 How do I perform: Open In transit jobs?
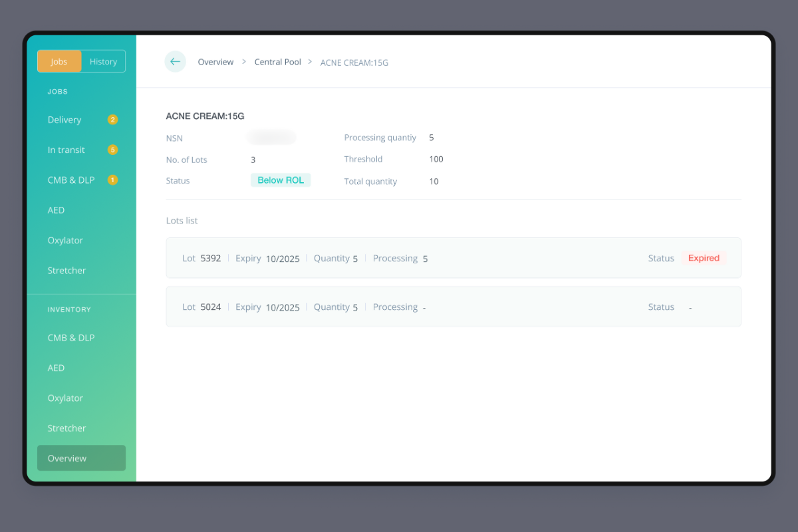pos(66,150)
